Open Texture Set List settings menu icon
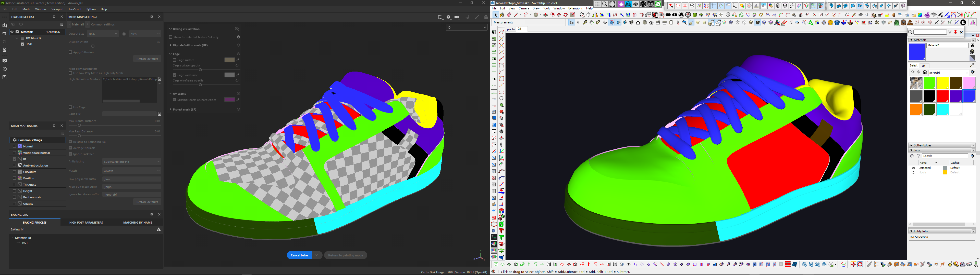This screenshot has height=275, width=980. (x=61, y=24)
